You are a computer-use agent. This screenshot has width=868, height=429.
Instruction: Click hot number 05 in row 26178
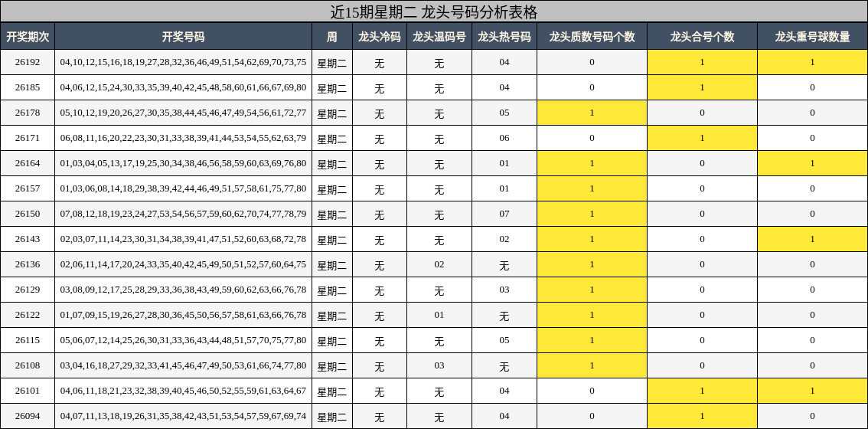coord(504,113)
